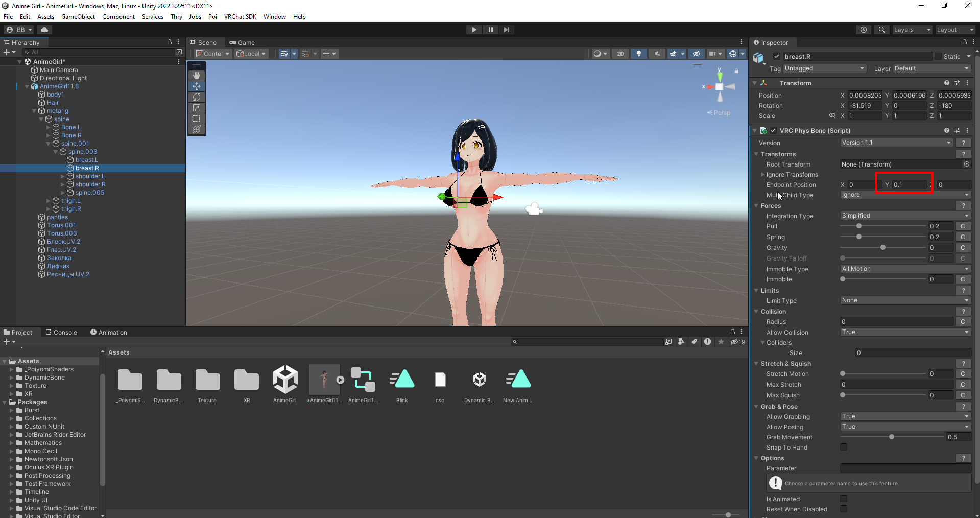The image size is (980, 518).
Task: Select the Scale tool in Scene toolbar
Action: (x=197, y=108)
